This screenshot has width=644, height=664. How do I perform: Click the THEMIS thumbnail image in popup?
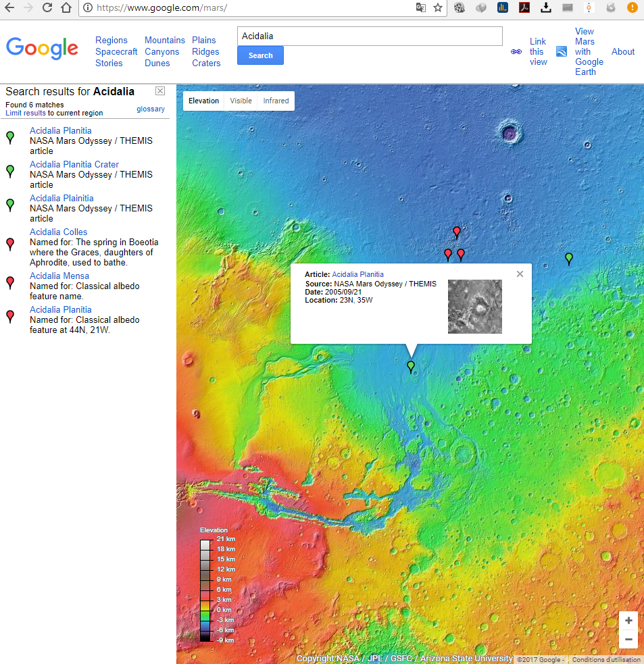click(x=474, y=307)
